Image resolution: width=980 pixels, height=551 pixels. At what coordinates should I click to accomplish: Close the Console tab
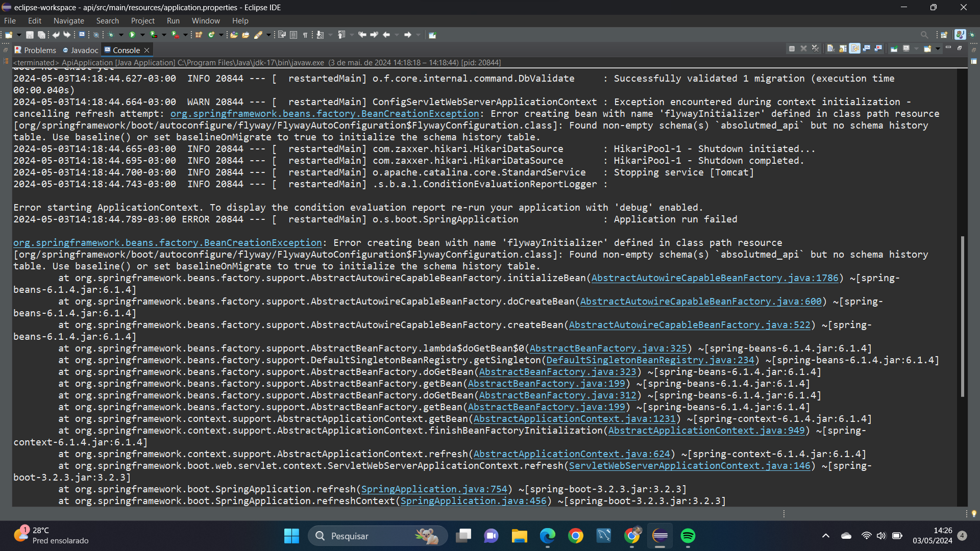click(147, 50)
